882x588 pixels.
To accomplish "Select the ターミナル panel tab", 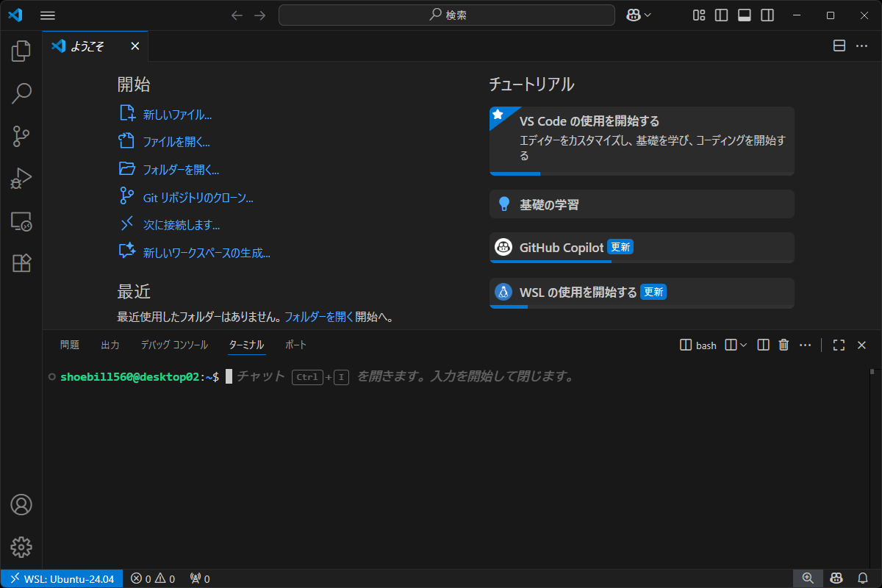I will click(x=246, y=345).
